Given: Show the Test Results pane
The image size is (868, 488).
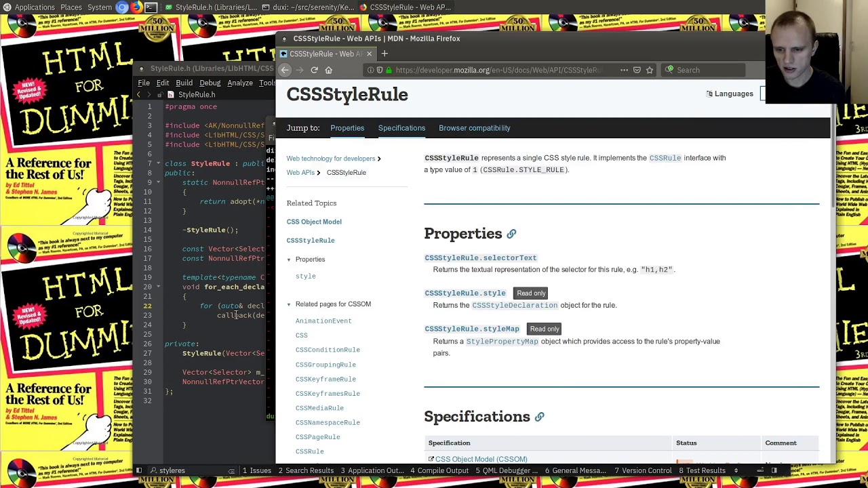Looking at the screenshot, I should [x=701, y=470].
